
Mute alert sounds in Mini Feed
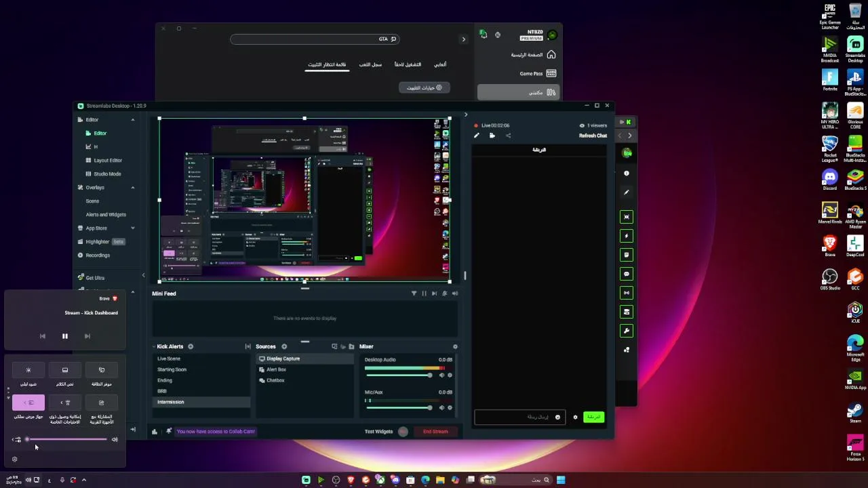pyautogui.click(x=455, y=293)
